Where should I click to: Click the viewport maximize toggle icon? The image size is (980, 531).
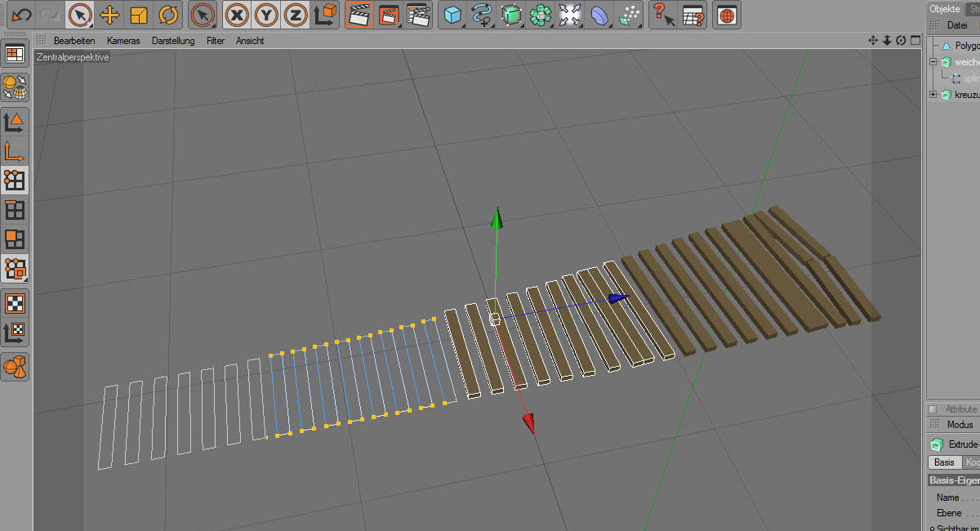[x=915, y=41]
